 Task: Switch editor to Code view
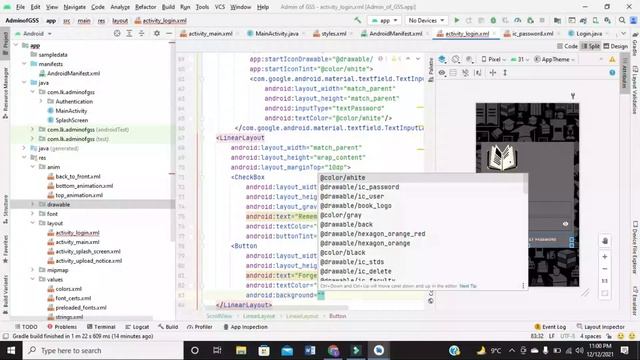coord(567,46)
